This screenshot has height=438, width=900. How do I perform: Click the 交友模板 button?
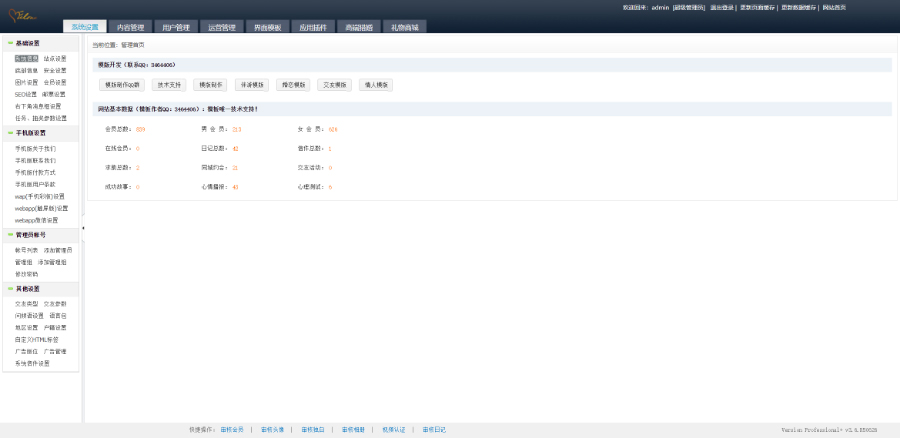(x=335, y=85)
